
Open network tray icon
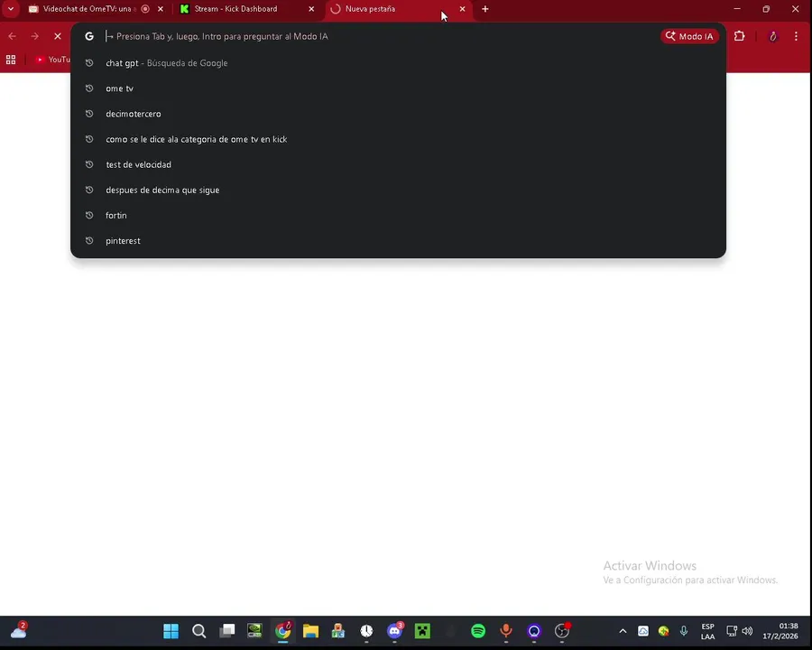pos(731,631)
